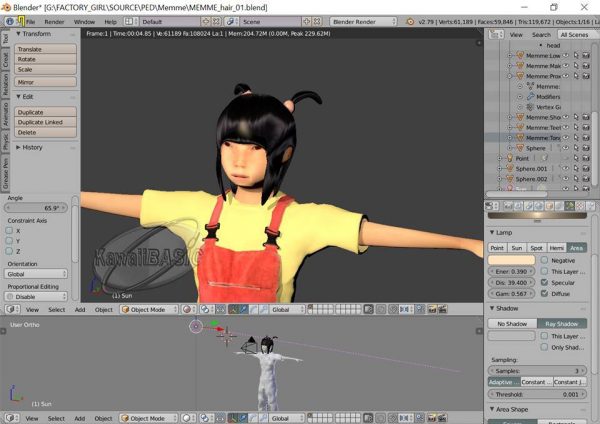Open the outliner editor type icon
This screenshot has width=600, height=424.
point(494,34)
